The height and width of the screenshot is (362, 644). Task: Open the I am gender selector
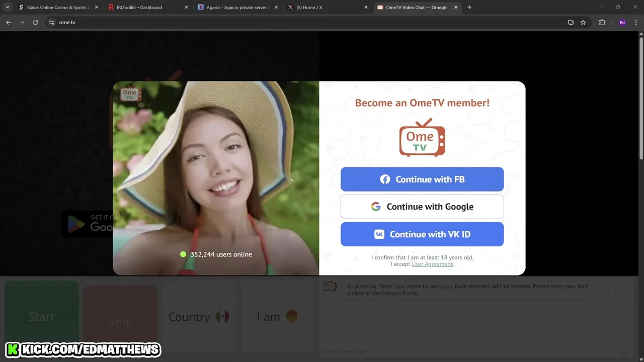(277, 317)
